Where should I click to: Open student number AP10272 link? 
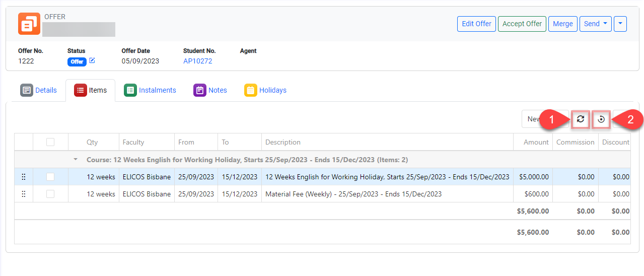coord(197,61)
